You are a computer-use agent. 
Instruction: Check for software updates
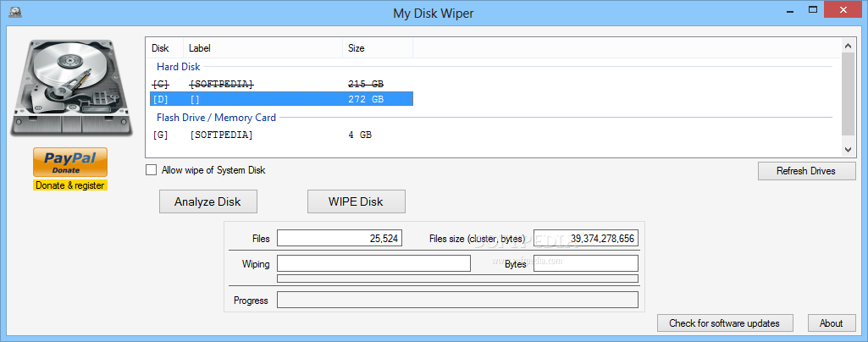[x=725, y=323]
